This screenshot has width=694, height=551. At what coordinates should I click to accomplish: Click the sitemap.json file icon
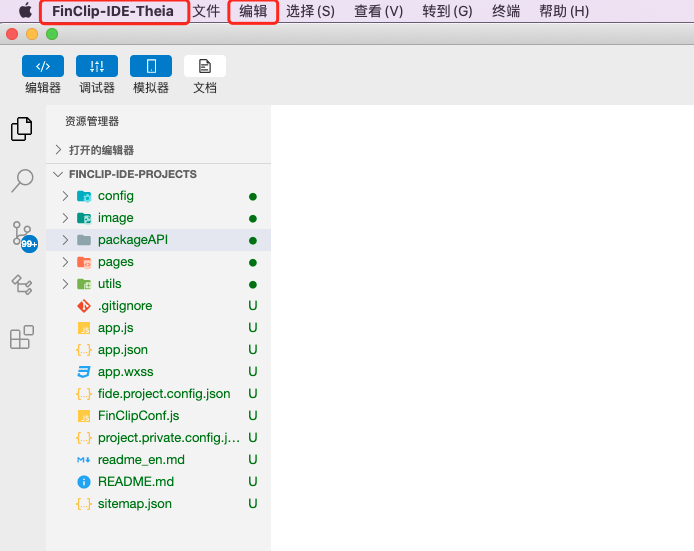[x=84, y=504]
